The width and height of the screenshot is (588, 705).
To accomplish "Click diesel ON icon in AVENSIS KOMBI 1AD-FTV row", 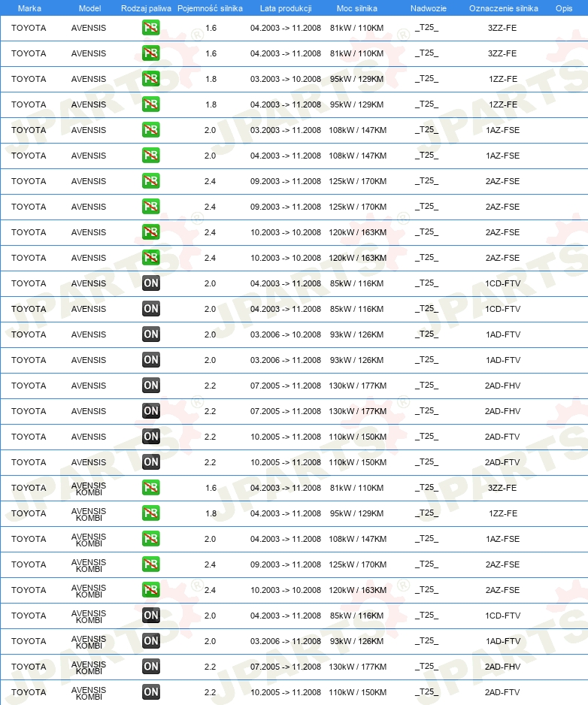I will pos(150,640).
